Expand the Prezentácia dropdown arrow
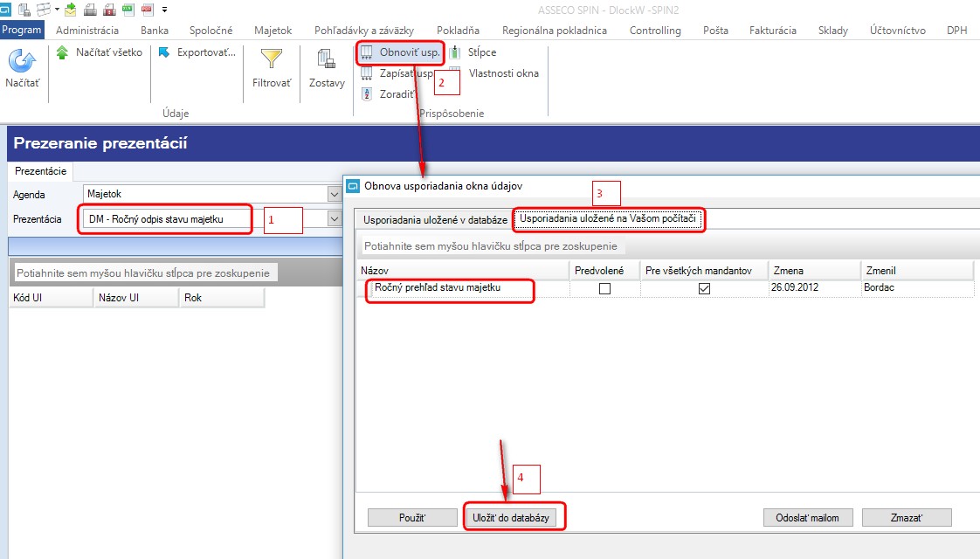Screen dimensions: 980x559 click(x=335, y=219)
